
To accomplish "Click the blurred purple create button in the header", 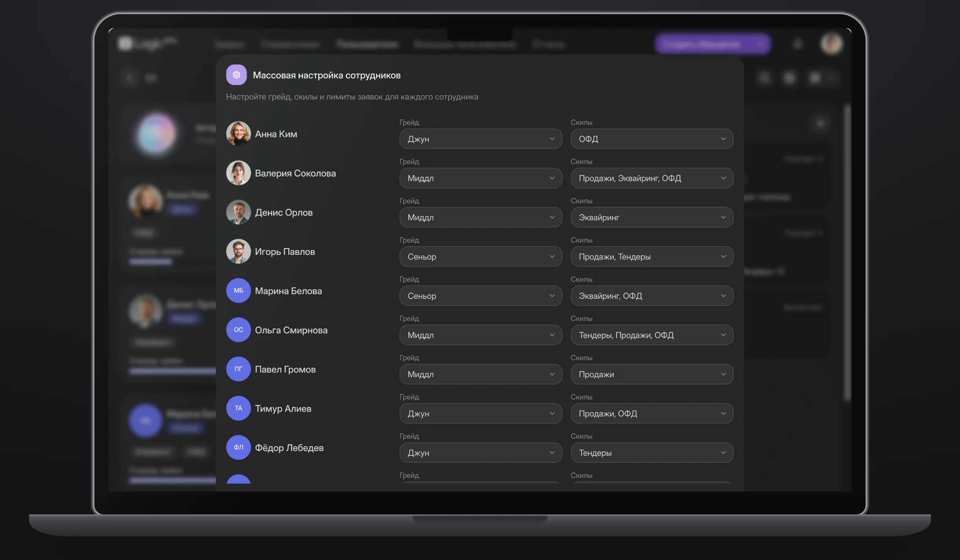I will pyautogui.click(x=713, y=44).
